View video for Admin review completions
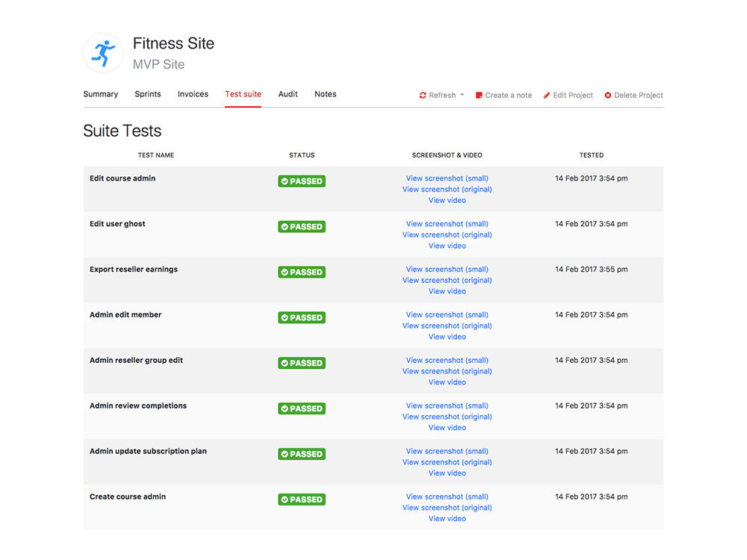This screenshot has height=560, width=747. tap(447, 428)
